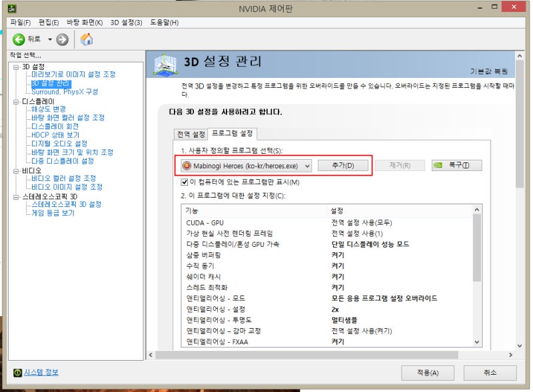The image size is (533, 392).
Task: Select the 앤티앨리어싱 - 모드 row
Action: (x=327, y=299)
